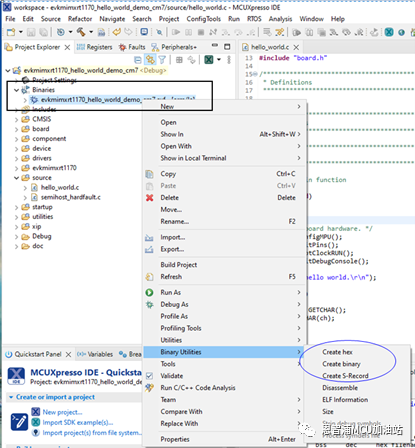Screen dimensions: 415x448
Task: Switch to the Faults tab
Action: 132,47
